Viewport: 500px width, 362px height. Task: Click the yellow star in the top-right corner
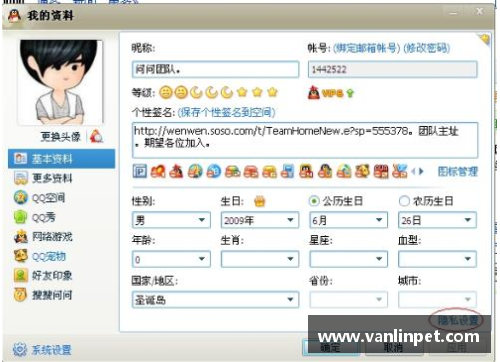485,40
